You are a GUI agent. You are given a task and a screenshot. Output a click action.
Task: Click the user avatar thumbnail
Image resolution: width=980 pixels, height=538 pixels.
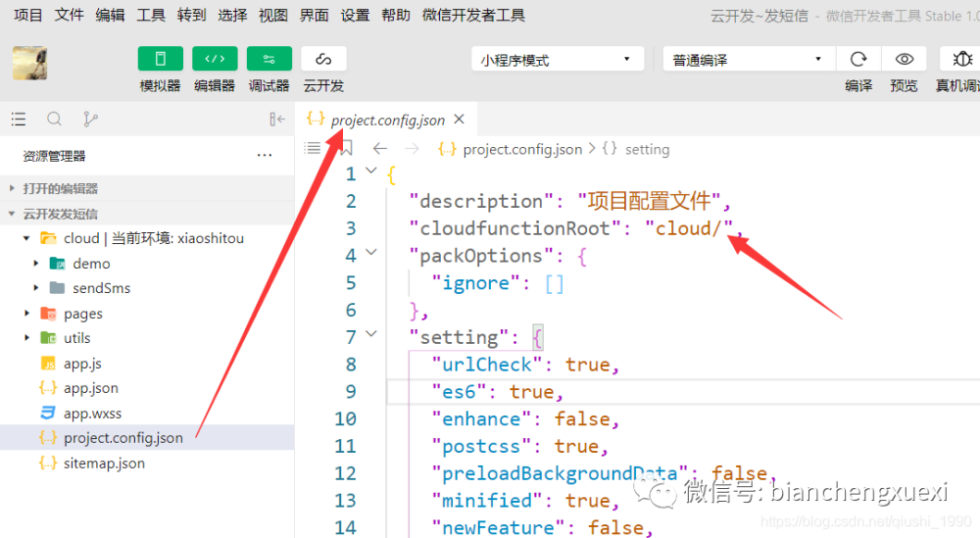coord(29,63)
